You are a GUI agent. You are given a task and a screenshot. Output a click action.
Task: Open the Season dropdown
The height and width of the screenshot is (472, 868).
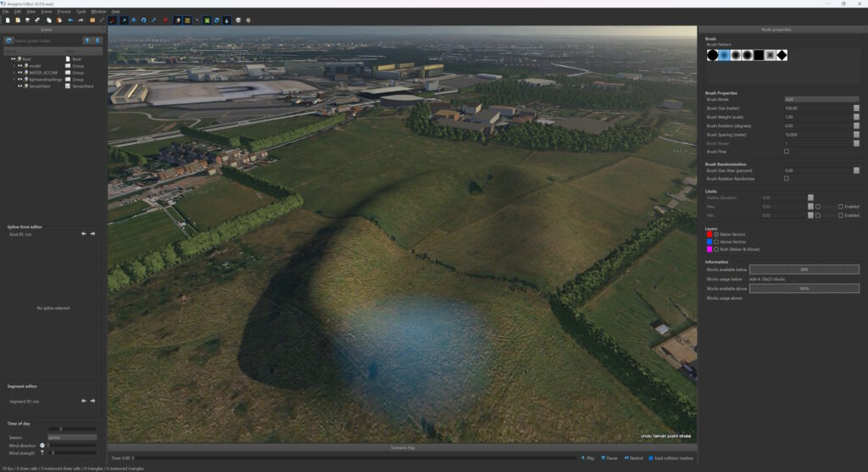[72, 437]
